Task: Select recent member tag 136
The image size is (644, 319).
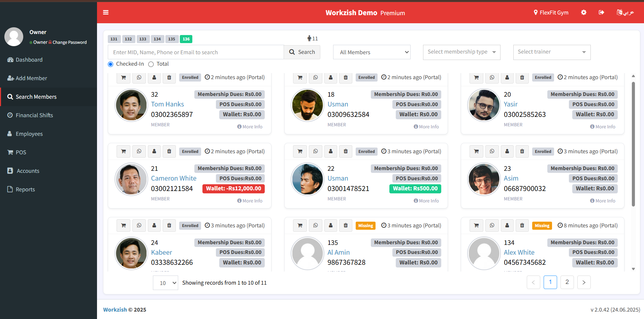Action: pyautogui.click(x=186, y=39)
